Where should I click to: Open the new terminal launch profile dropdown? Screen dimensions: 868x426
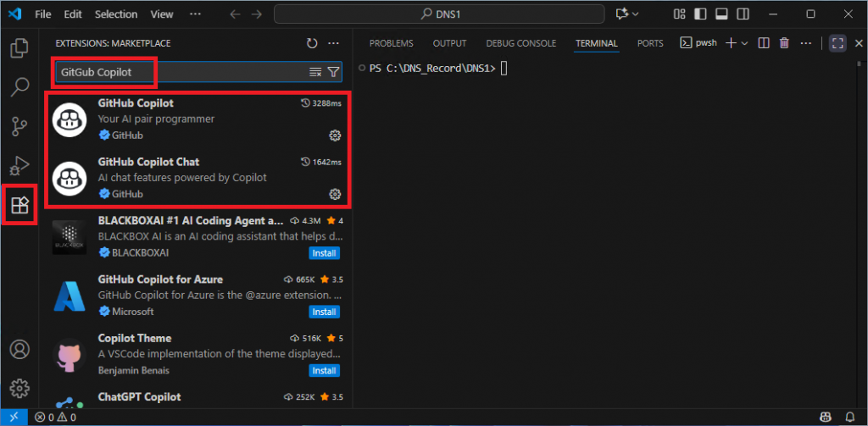click(x=744, y=43)
